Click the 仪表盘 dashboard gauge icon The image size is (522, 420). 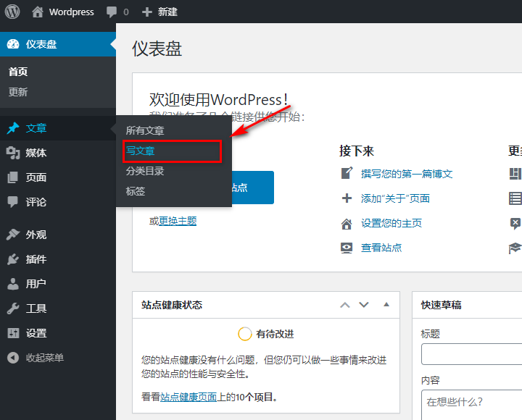13,44
